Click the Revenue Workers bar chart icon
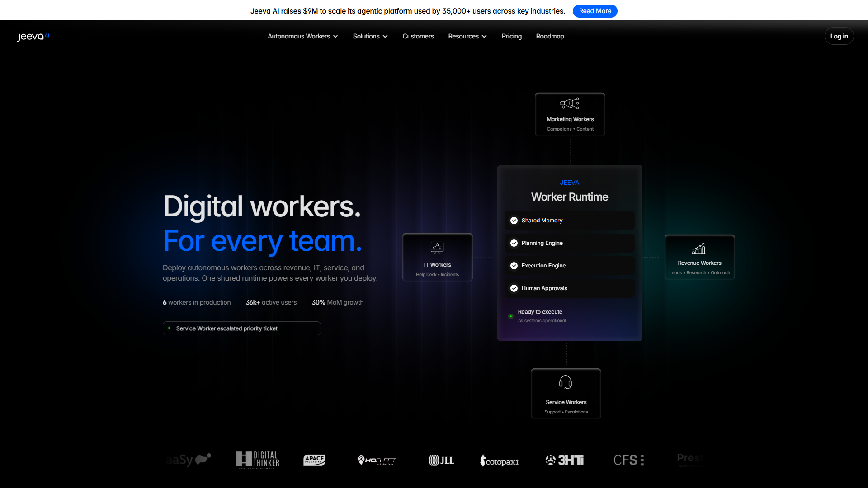Image resolution: width=868 pixels, height=488 pixels. tap(699, 249)
